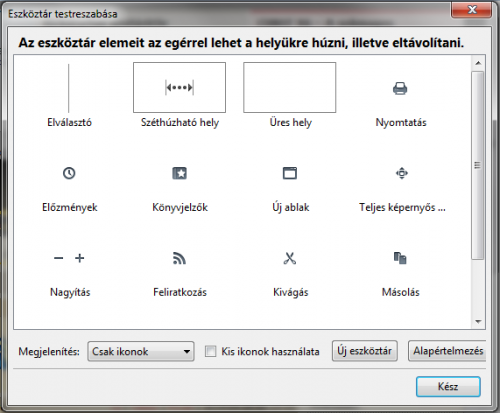500x413 pixels.
Task: Click the Teljes képernyős label text
Action: [x=402, y=207]
